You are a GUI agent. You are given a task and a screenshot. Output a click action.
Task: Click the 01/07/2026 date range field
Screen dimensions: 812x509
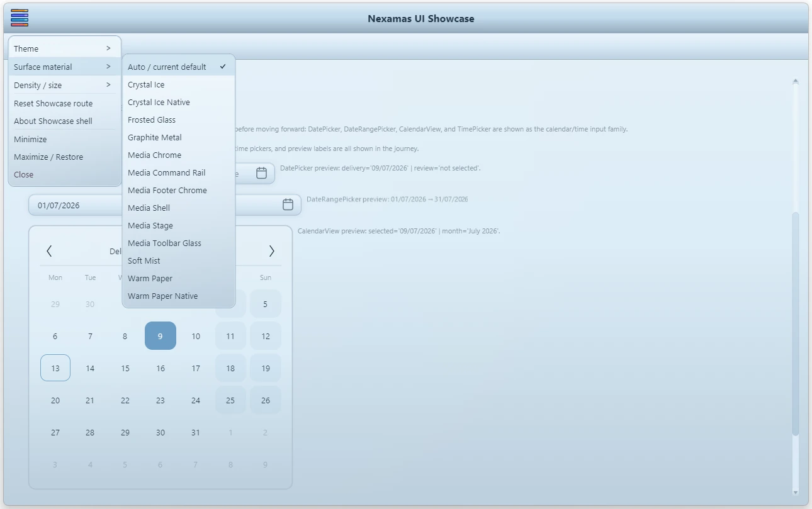click(165, 205)
